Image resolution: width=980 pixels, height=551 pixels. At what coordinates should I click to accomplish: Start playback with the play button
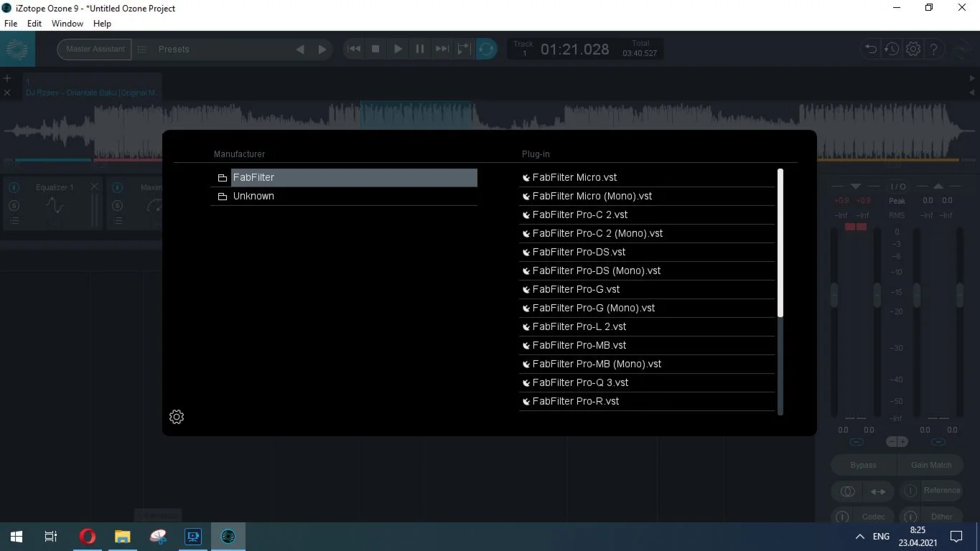pyautogui.click(x=398, y=49)
